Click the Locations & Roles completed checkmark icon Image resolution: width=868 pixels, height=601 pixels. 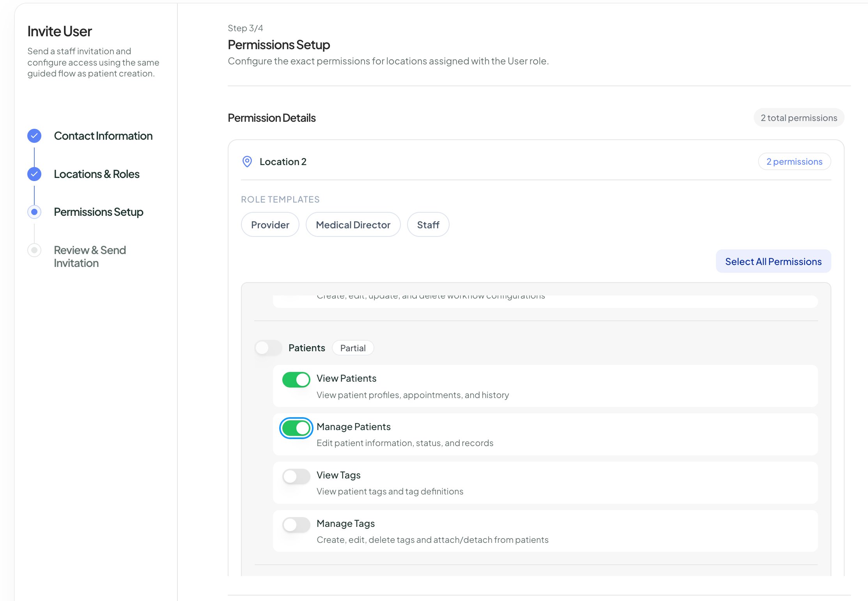[x=34, y=174]
